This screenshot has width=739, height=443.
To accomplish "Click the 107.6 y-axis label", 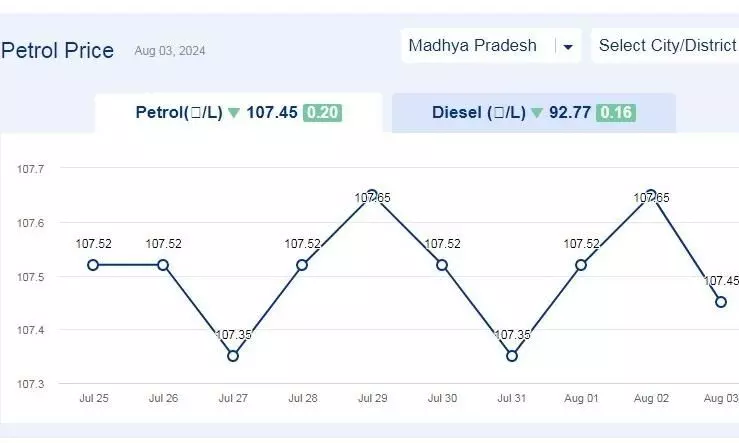I will pos(31,222).
